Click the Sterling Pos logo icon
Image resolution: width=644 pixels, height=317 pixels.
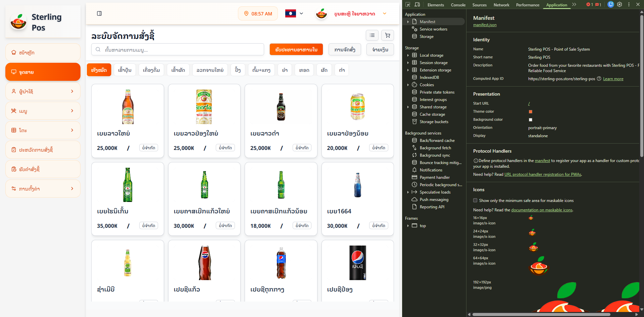(18, 22)
